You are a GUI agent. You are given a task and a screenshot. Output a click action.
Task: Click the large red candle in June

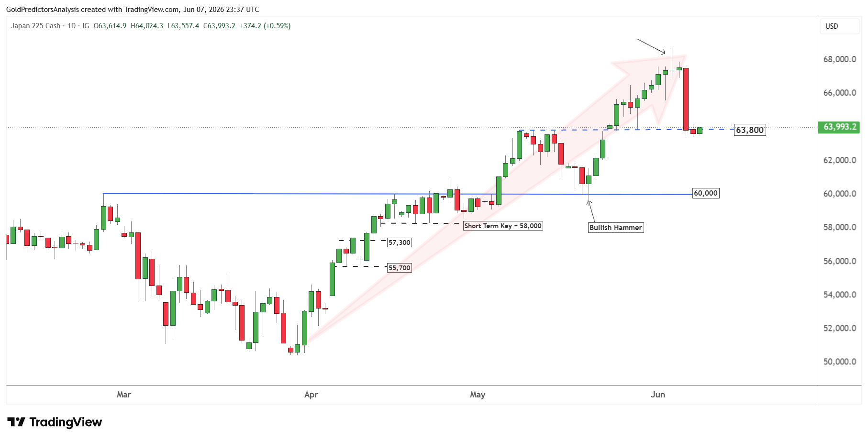[686, 99]
